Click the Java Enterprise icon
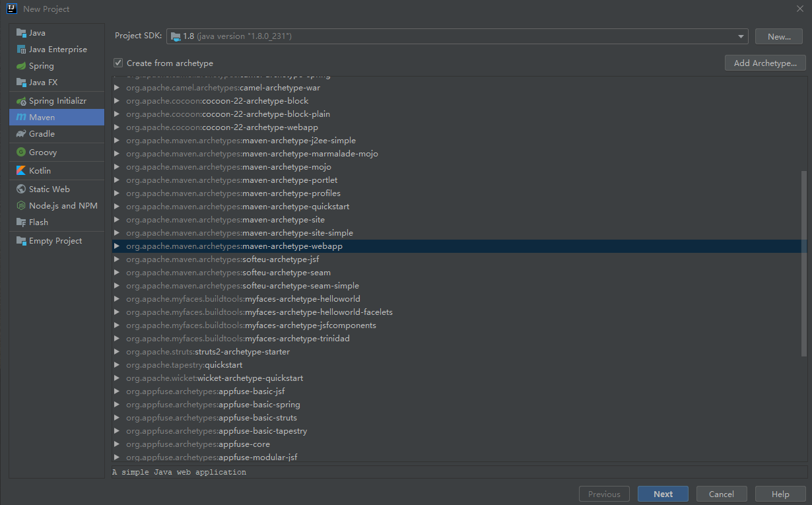Viewport: 812px width, 505px height. [21, 50]
